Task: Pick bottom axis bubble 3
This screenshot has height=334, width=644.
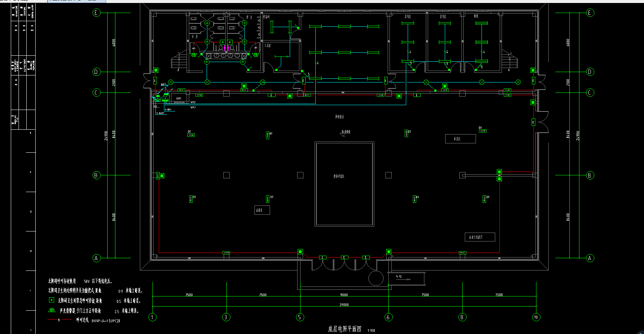Action: [x=226, y=317]
